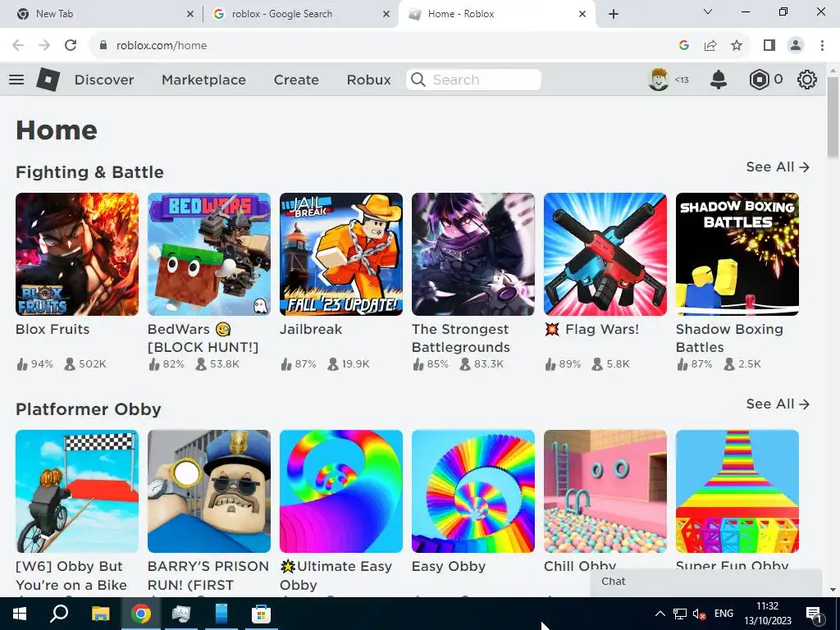Screen dimensions: 840x630
Task: Go to the Create page
Action: click(x=296, y=80)
